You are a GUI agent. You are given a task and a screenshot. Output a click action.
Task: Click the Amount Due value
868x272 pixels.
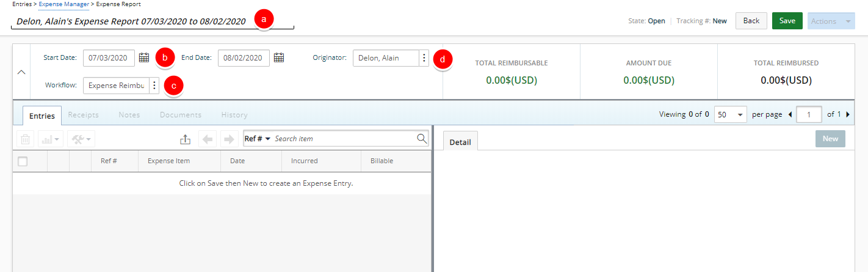[649, 80]
